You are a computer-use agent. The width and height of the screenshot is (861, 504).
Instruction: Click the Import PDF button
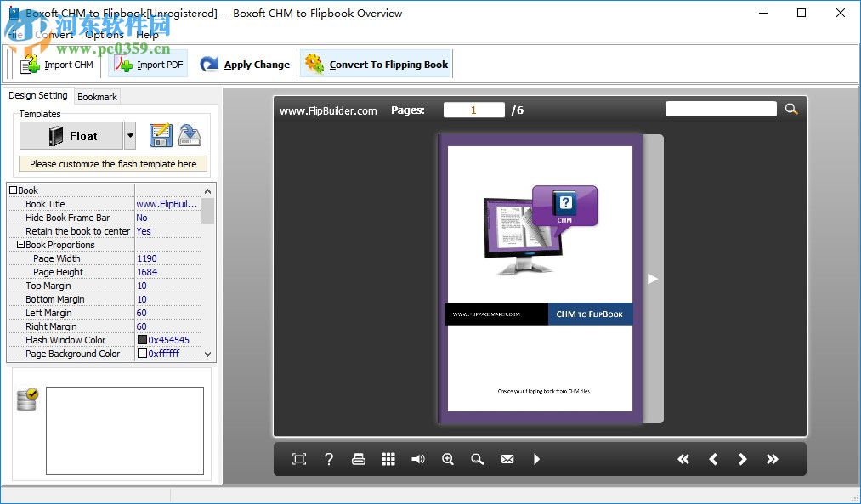[146, 64]
